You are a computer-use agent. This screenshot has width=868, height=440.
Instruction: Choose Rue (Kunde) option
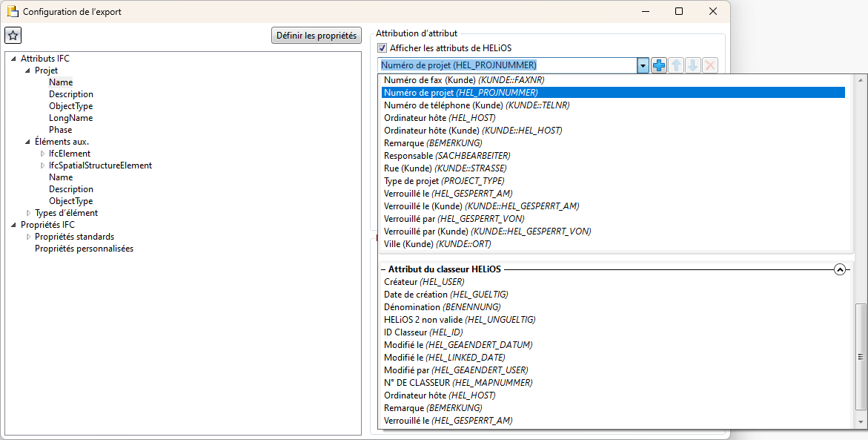click(613, 168)
